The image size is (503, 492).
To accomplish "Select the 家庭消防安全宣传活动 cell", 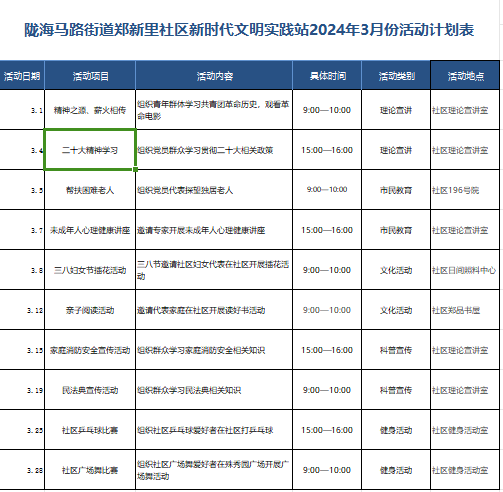I will pyautogui.click(x=90, y=350).
